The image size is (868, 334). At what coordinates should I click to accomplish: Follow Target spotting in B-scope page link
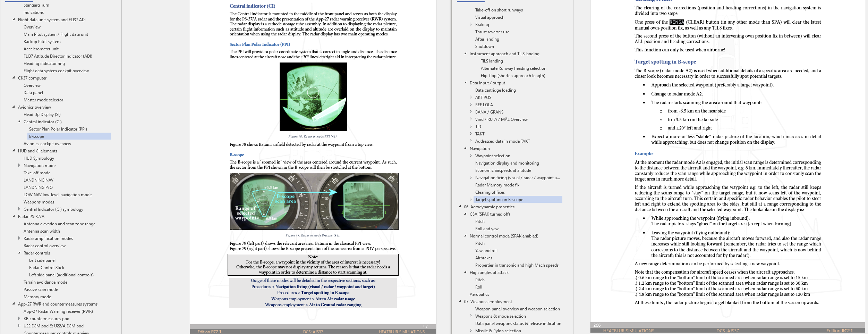coord(325,293)
